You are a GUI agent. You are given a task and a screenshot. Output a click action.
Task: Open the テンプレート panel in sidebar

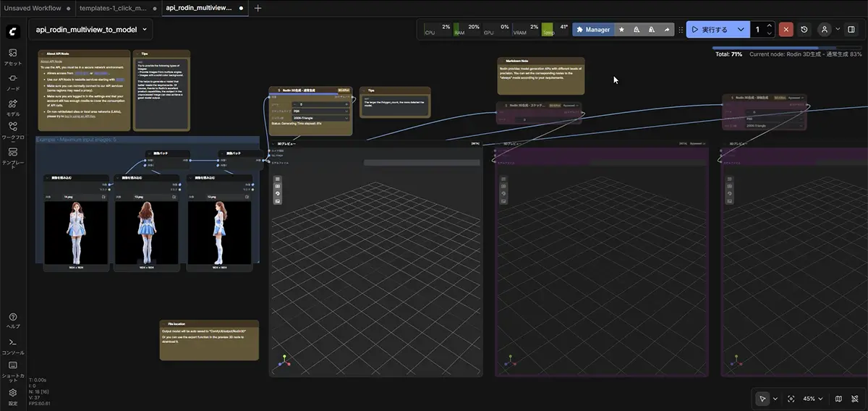click(12, 158)
